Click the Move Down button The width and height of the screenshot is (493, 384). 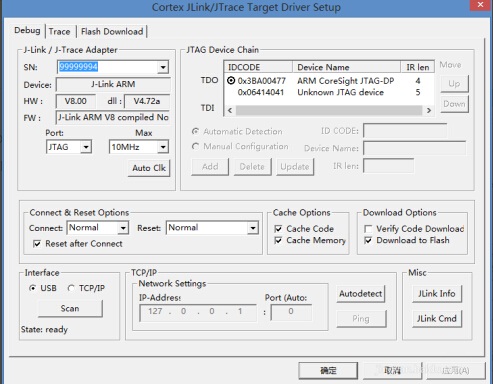454,104
